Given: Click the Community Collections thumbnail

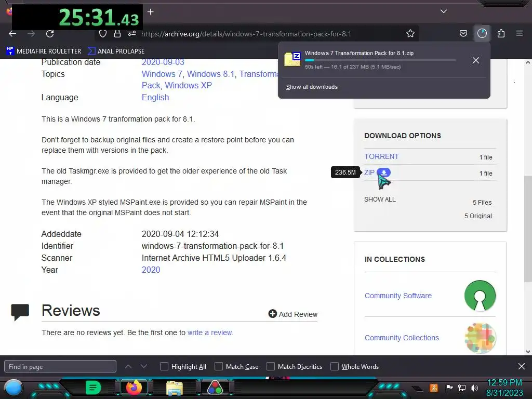Looking at the screenshot, I should click(480, 338).
